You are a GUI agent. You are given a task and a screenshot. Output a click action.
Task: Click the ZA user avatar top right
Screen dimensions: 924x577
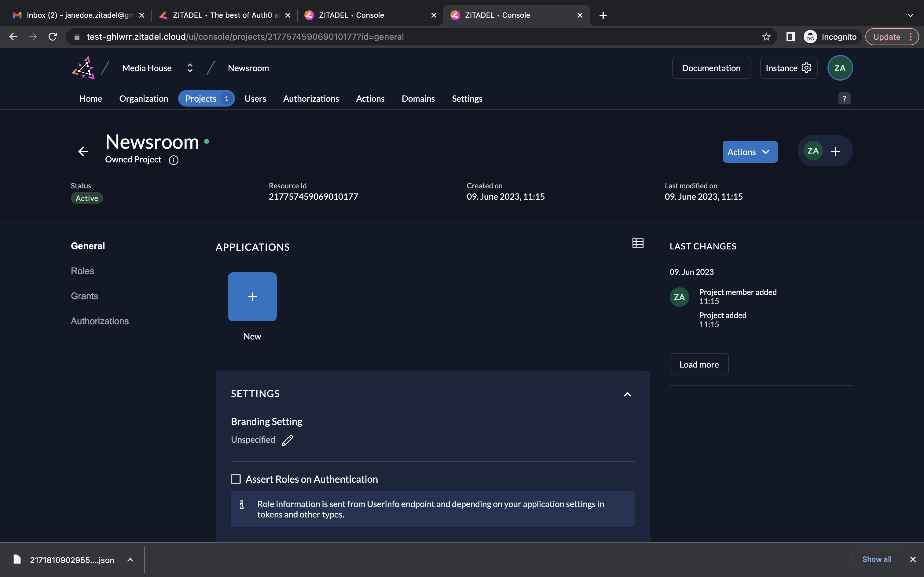[840, 68]
